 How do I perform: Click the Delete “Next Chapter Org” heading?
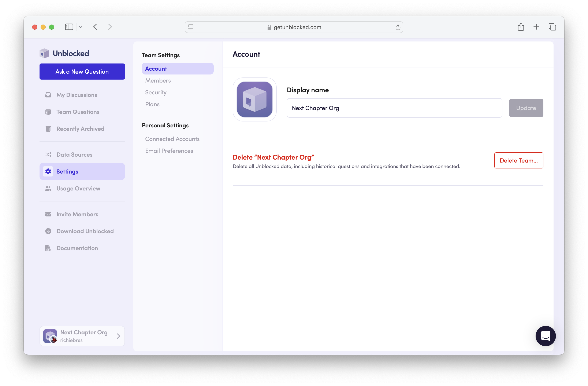coord(273,157)
